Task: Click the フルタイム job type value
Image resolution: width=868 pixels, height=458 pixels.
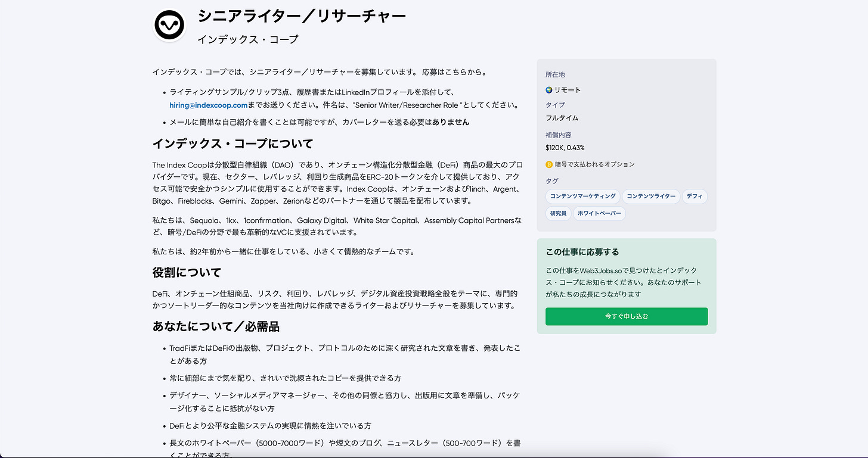Action: click(562, 118)
